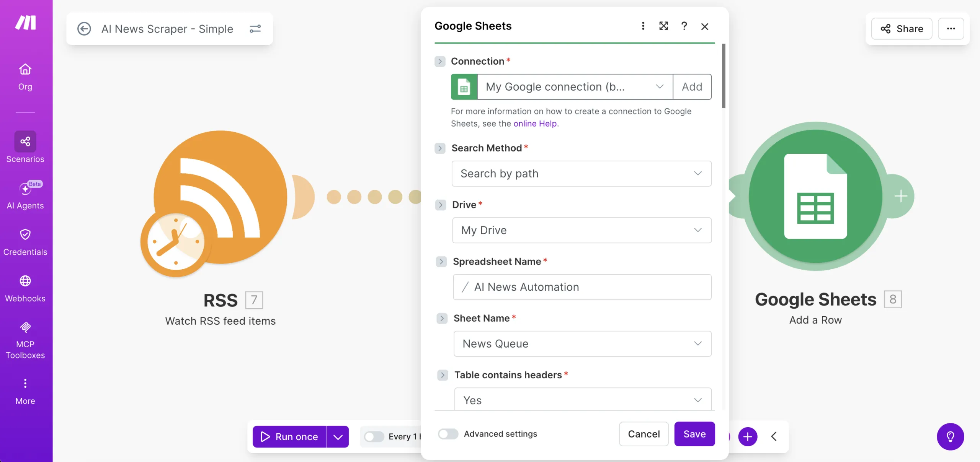Open the Credentials panel
This screenshot has height=462, width=980.
[x=25, y=241]
